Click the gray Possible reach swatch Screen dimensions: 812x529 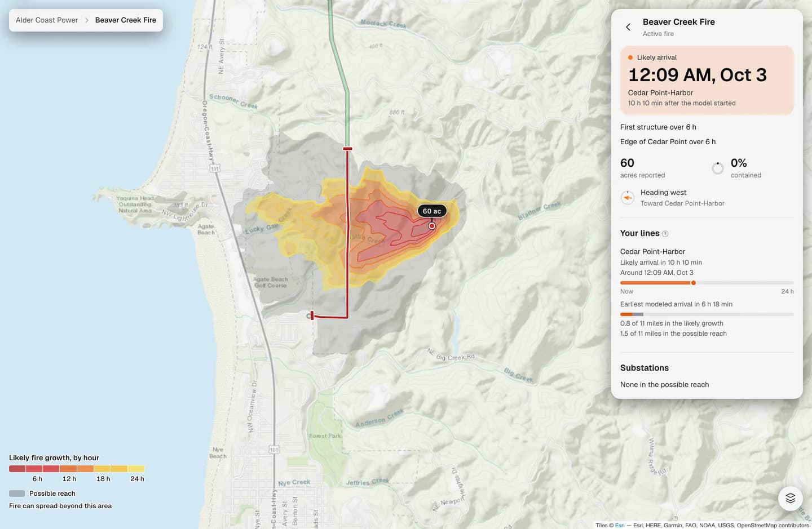[x=17, y=494]
